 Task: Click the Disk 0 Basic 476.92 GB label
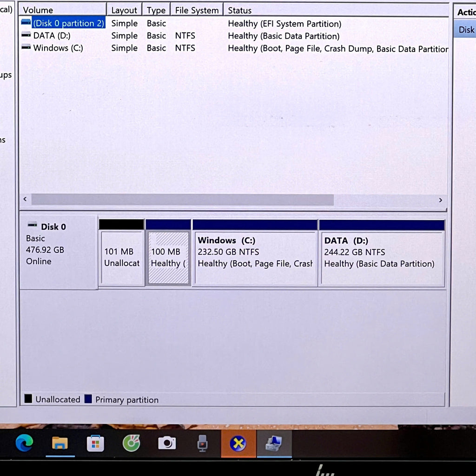click(59, 252)
